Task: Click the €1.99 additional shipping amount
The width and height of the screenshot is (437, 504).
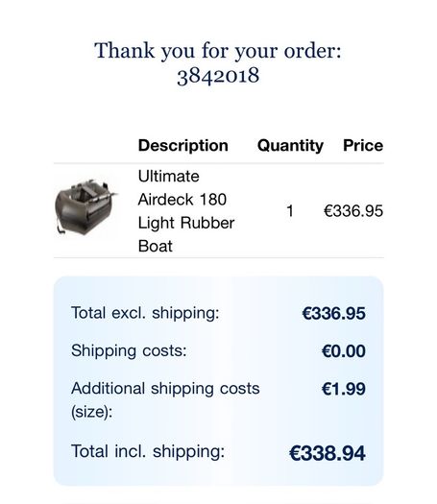Action: tap(344, 389)
